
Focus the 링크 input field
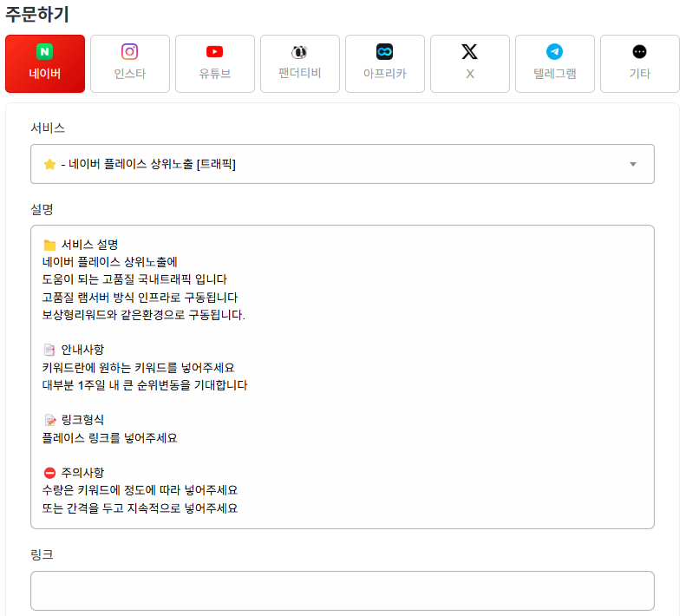[343, 591]
